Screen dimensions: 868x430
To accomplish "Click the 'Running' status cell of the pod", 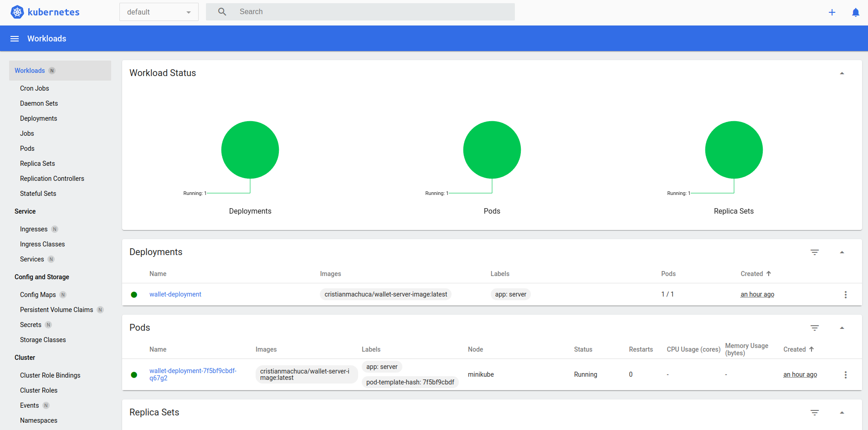I will pyautogui.click(x=586, y=374).
